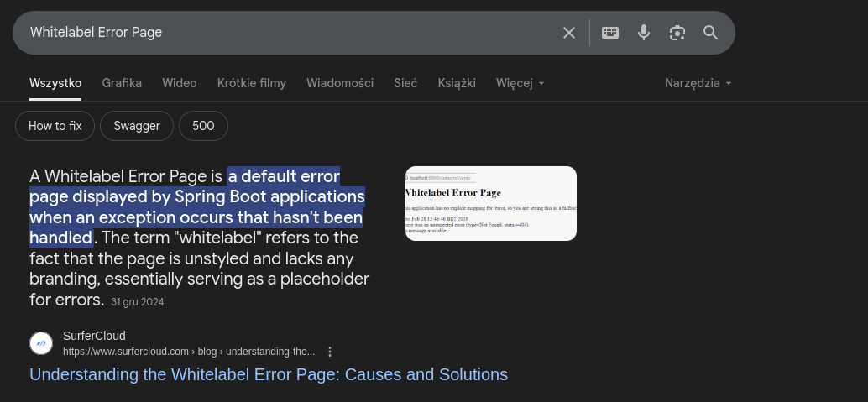Click the highlighted snippet text 'a default error'
This screenshot has width=868, height=402.
[284, 176]
